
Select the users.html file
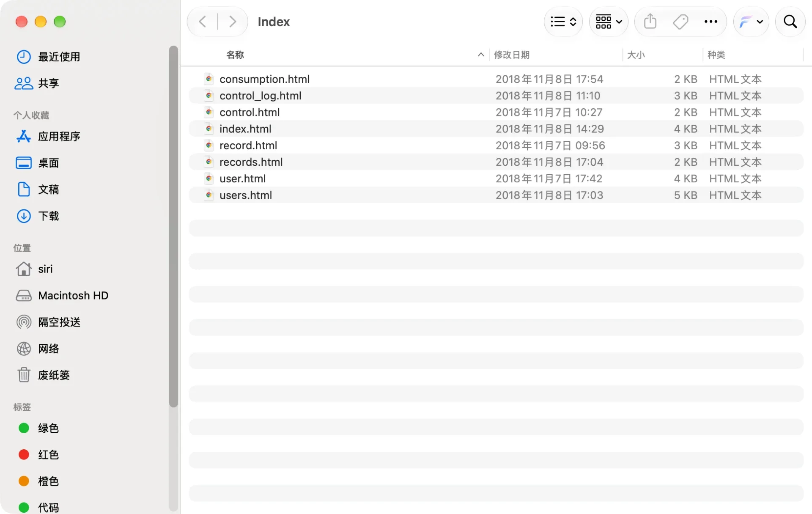pos(496,195)
